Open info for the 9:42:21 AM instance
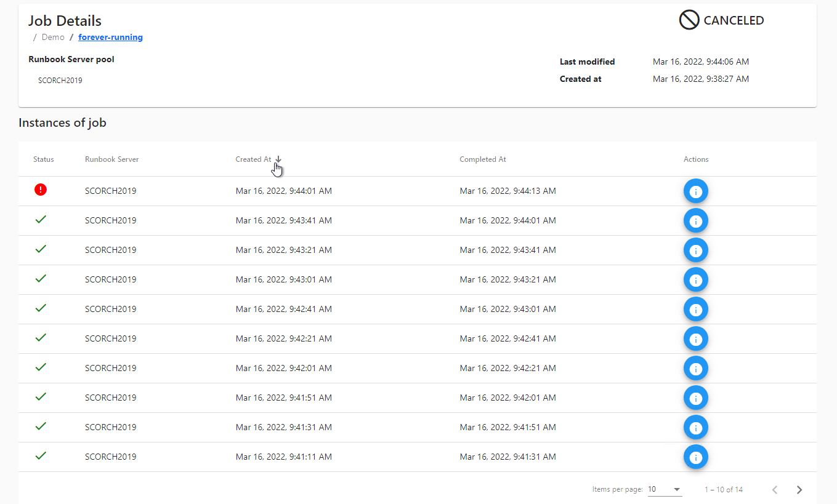837x504 pixels. (695, 338)
